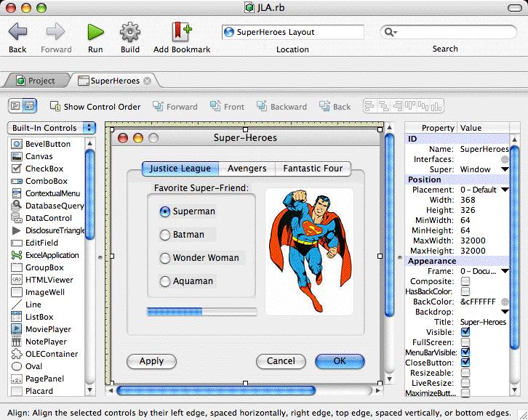Open the Project tab
The image size is (528, 420).
[36, 81]
